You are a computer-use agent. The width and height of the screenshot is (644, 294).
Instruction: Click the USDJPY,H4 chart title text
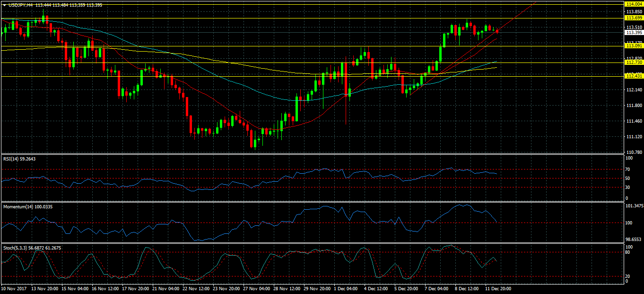21,4
